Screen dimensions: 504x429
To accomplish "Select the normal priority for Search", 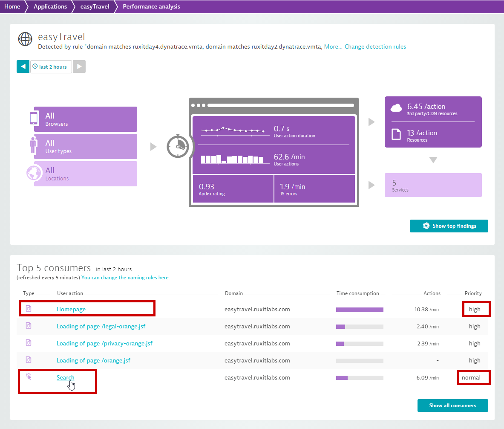I will pyautogui.click(x=471, y=377).
